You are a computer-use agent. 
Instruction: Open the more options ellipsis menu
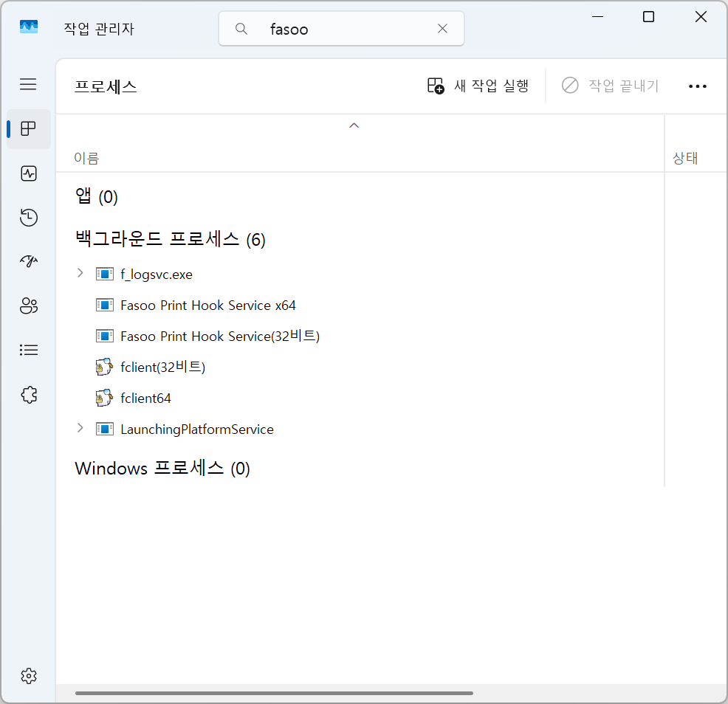click(697, 86)
